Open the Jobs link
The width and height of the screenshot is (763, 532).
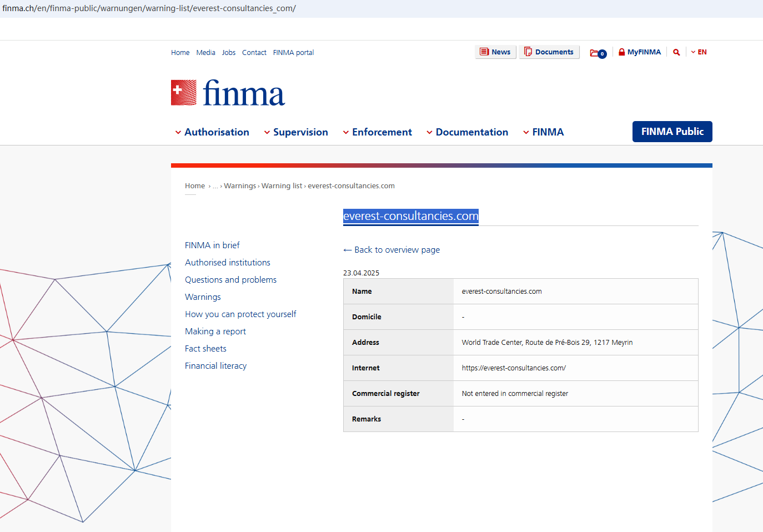(x=229, y=53)
